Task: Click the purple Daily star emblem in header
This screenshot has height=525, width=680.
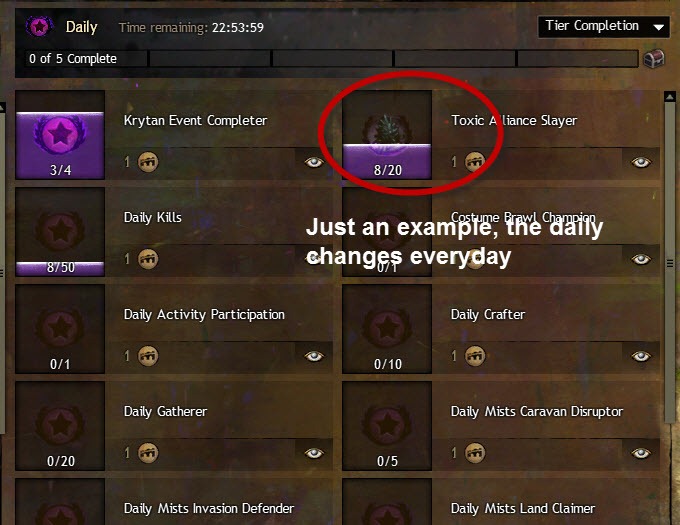Action: 39,27
